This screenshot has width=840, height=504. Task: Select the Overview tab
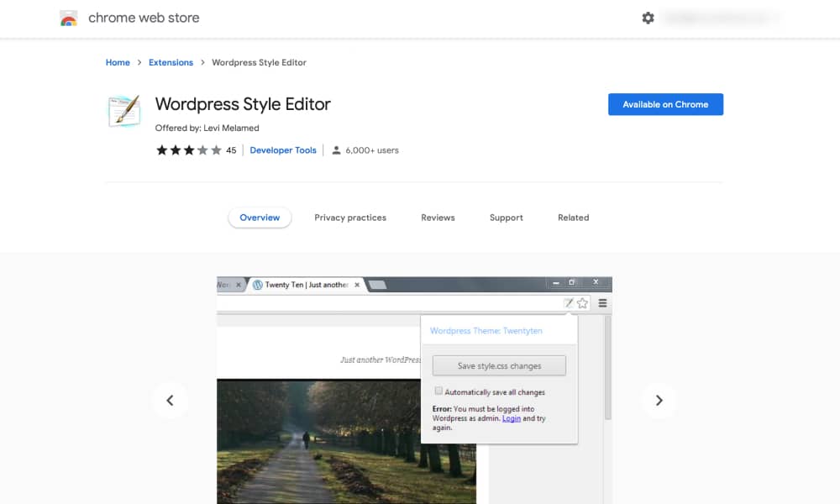(260, 217)
